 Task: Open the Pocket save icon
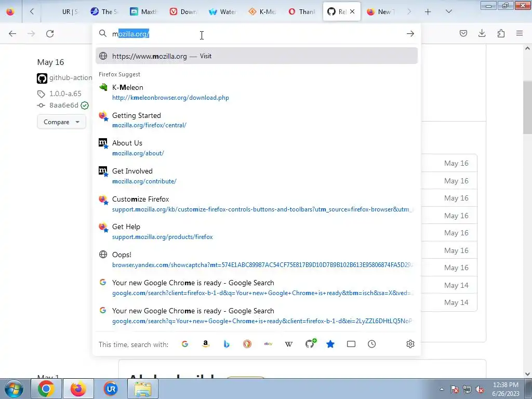point(463,33)
